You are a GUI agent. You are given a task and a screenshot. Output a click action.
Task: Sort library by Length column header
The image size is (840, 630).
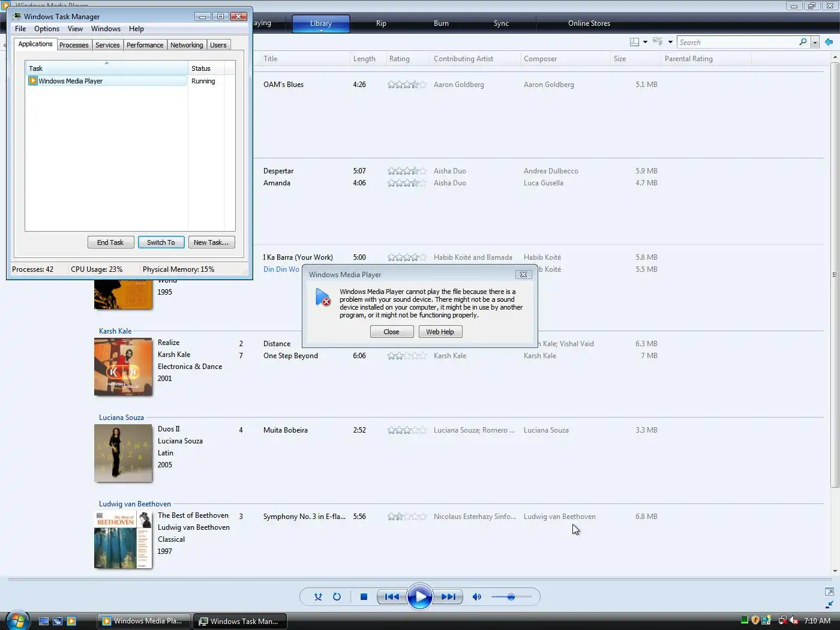click(x=367, y=59)
